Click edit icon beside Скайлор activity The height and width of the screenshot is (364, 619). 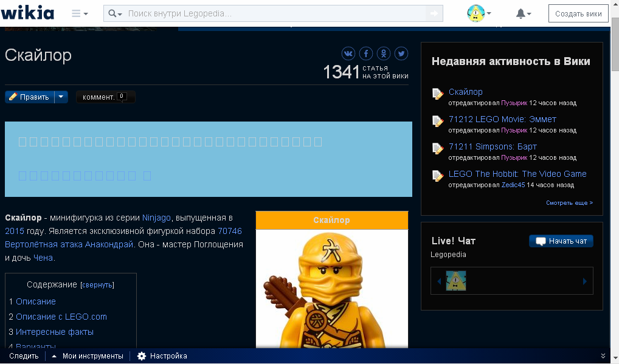[437, 94]
